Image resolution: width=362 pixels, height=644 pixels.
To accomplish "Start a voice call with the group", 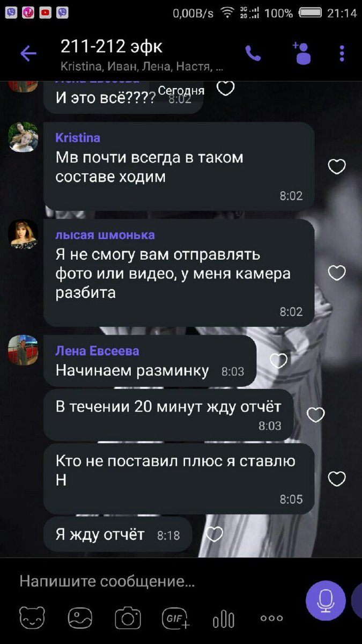I will 252,53.
